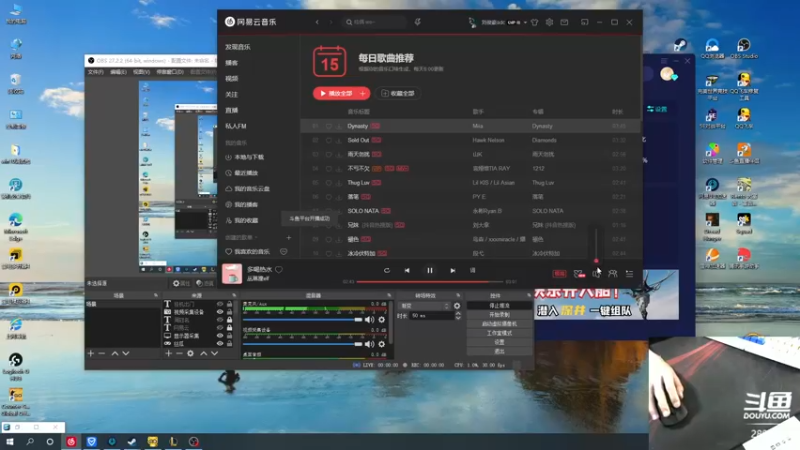The image size is (800, 450).
Task: Toggle lock on display capture source
Action: 229,336
